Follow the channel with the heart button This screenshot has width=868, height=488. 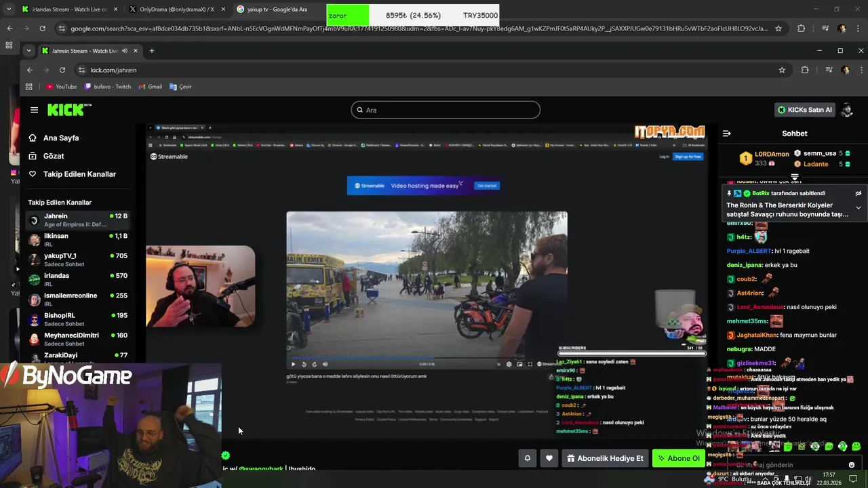549,458
